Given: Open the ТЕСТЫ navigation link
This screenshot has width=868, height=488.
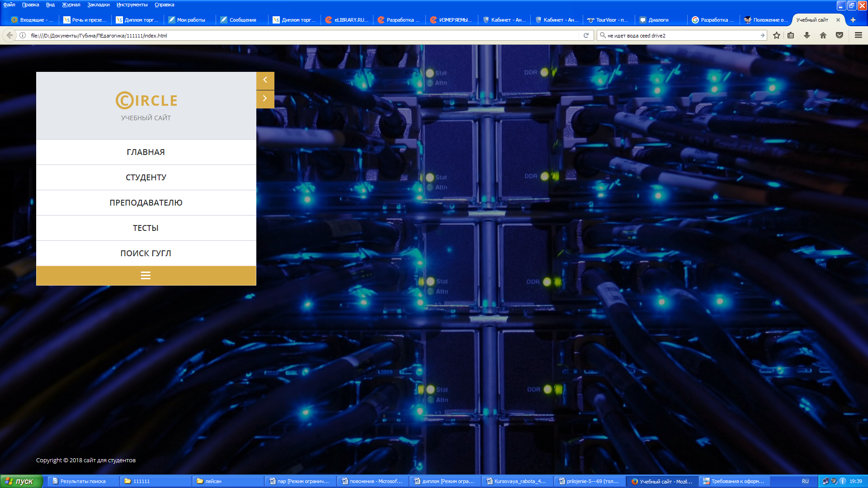Looking at the screenshot, I should tap(146, 228).
